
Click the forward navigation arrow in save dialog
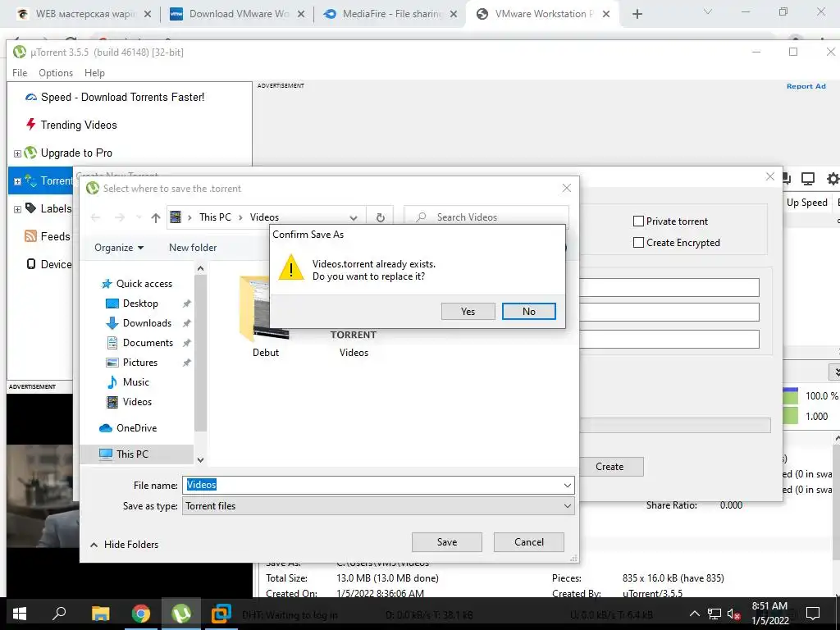(x=120, y=217)
